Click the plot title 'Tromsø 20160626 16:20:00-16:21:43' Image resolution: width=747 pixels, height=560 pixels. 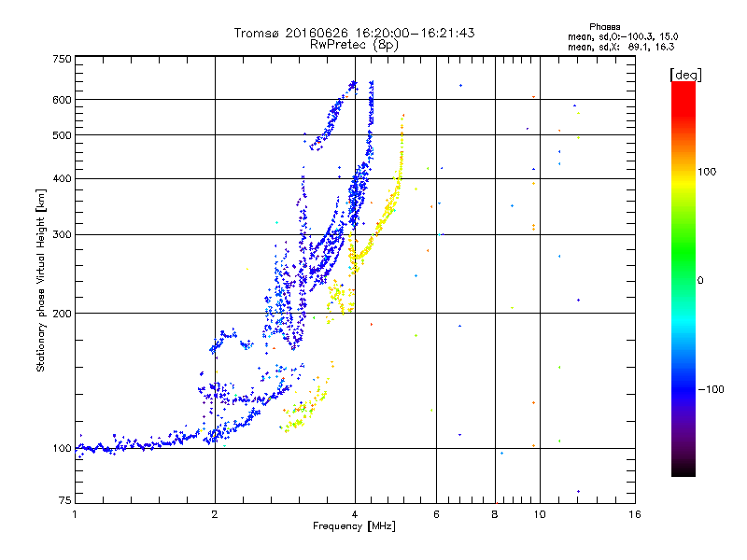354,33
